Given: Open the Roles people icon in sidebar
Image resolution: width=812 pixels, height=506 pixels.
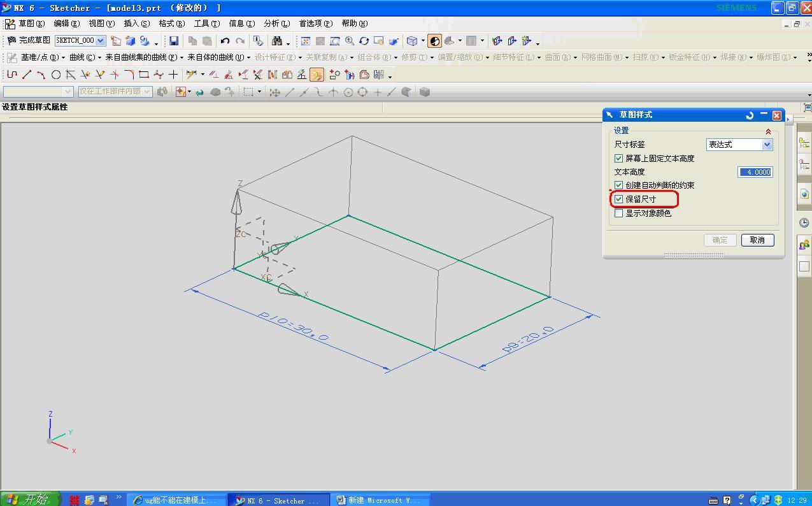Looking at the screenshot, I should tap(804, 245).
